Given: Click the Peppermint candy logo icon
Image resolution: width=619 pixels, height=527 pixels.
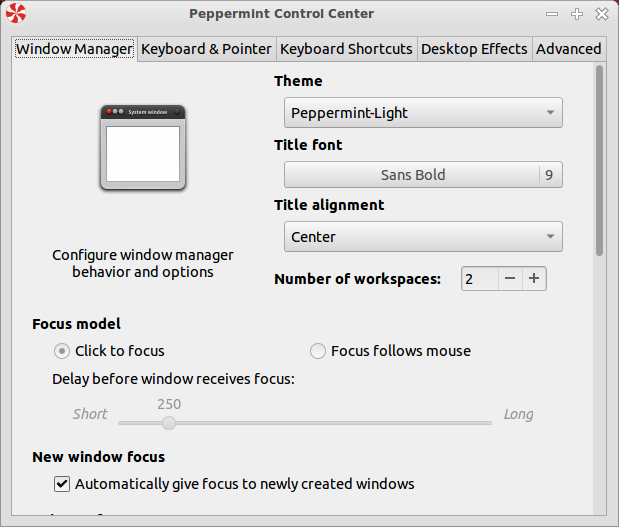Looking at the screenshot, I should pyautogui.click(x=16, y=13).
